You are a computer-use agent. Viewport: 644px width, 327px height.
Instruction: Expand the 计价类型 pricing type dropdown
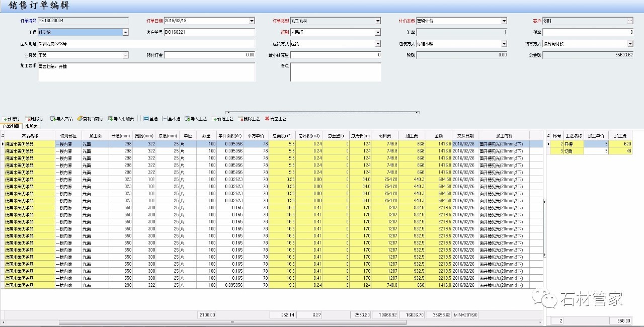pyautogui.click(x=504, y=21)
